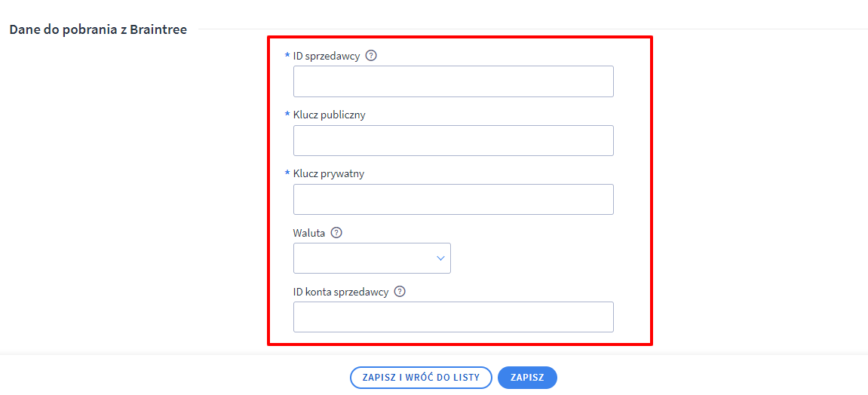Click the asterisk beside ID sprzedawcy label

[x=287, y=55]
